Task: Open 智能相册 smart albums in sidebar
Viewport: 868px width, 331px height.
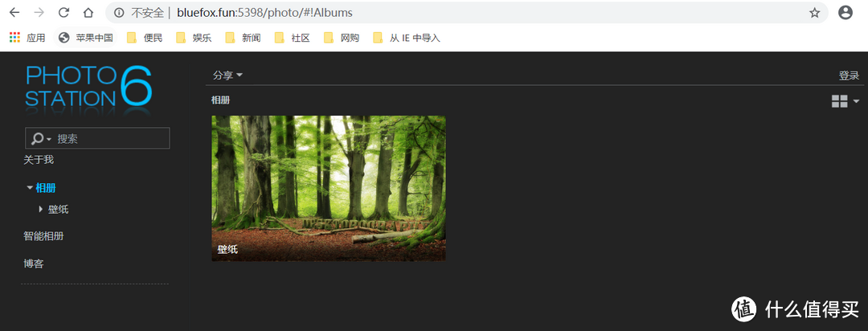Action: [x=43, y=236]
